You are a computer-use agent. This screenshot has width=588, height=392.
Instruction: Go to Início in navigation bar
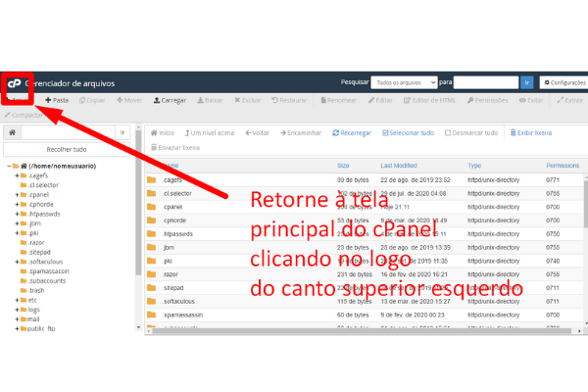(x=163, y=133)
